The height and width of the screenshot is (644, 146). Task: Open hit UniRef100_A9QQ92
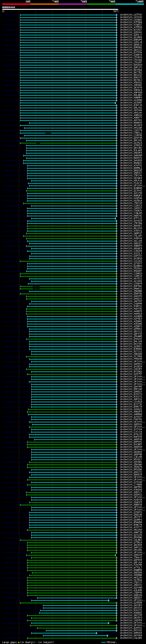pos(131,613)
